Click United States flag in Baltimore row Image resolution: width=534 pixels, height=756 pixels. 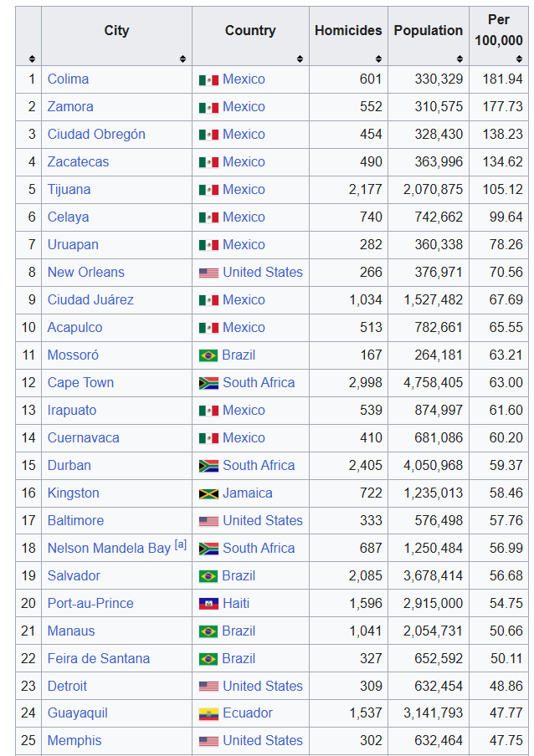click(x=208, y=521)
